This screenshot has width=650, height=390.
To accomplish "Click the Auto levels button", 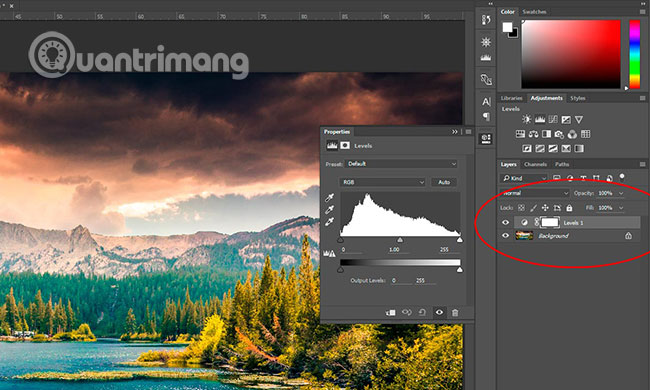I will point(444,182).
